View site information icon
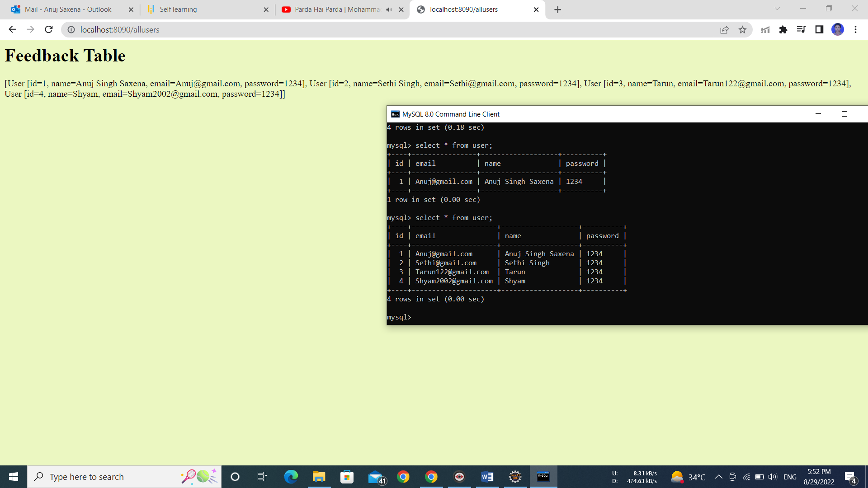Viewport: 868px width, 488px height. tap(71, 30)
